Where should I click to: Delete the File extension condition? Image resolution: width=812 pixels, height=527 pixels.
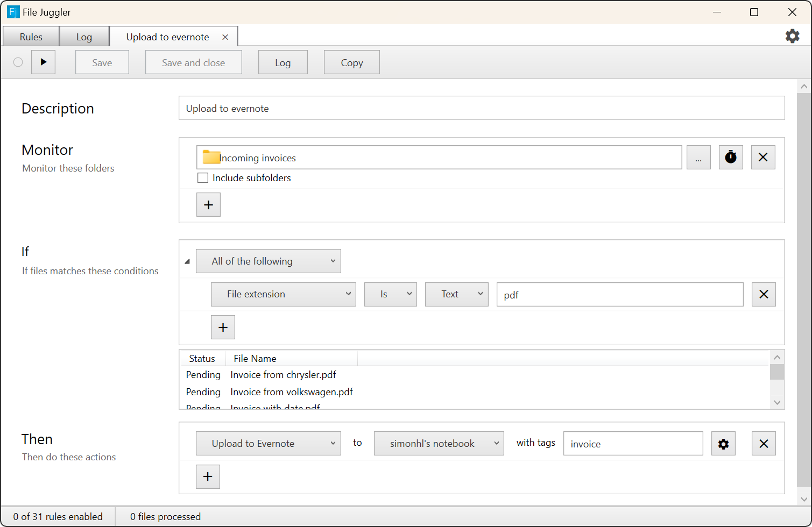(x=764, y=294)
